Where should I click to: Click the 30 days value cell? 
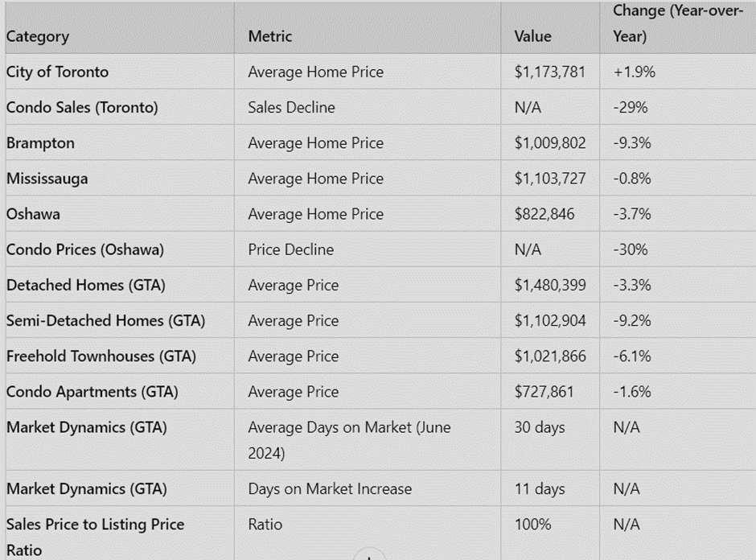tap(540, 427)
